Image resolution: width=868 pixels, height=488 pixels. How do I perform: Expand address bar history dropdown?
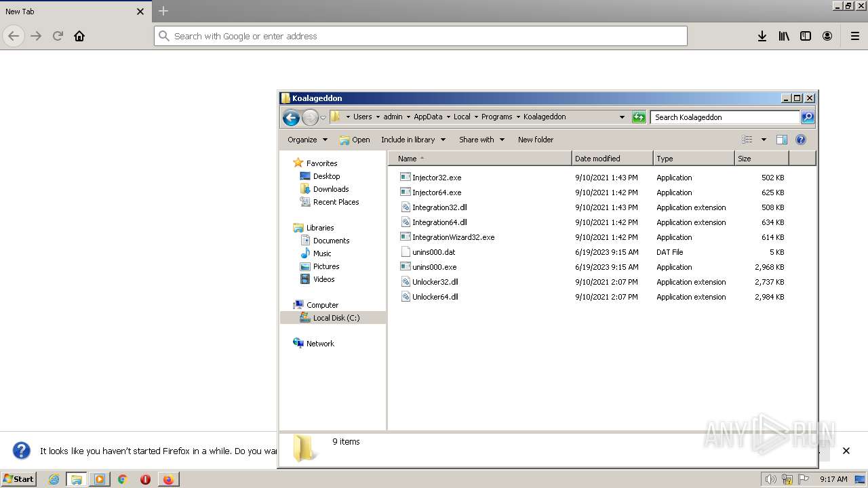click(x=622, y=117)
